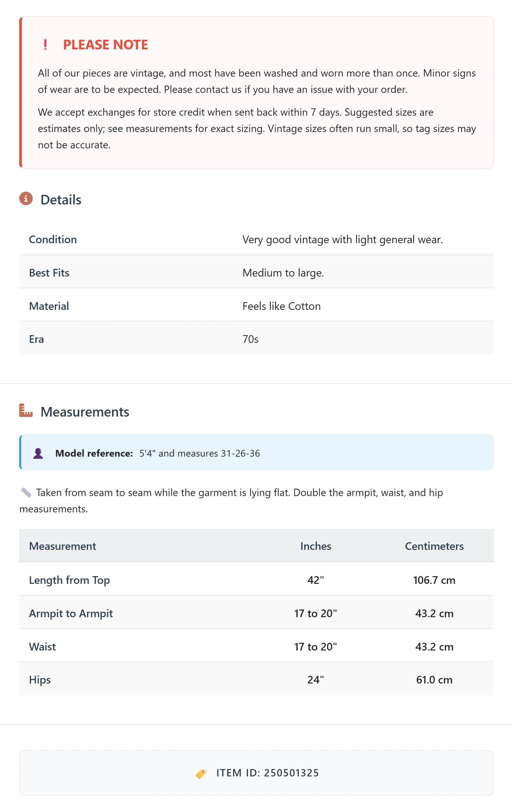
Task: Click the Details section heading
Action: point(61,200)
